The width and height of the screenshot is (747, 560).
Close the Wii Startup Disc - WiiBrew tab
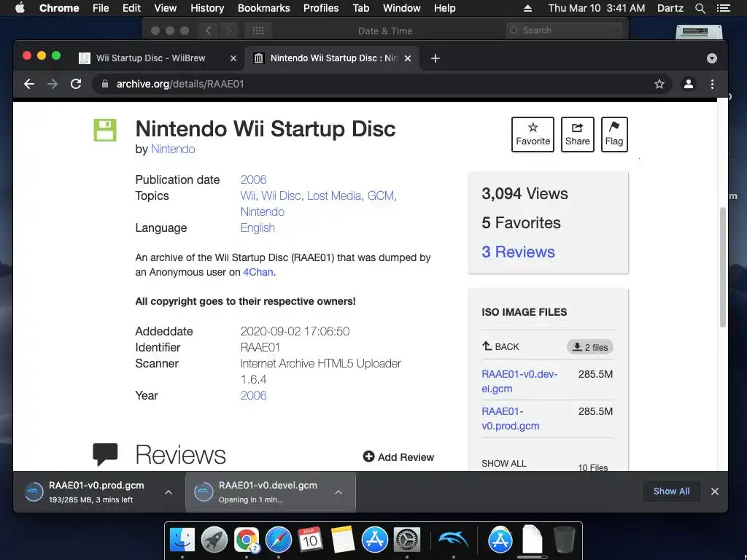pos(233,58)
